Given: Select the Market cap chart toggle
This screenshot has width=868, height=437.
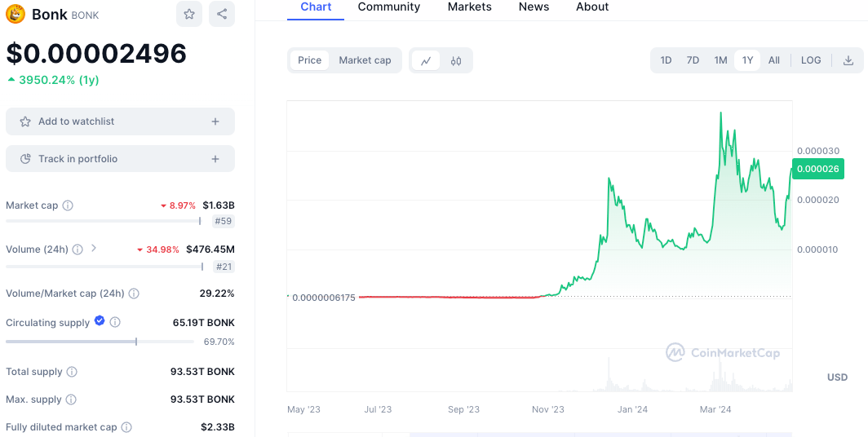Looking at the screenshot, I should coord(365,60).
